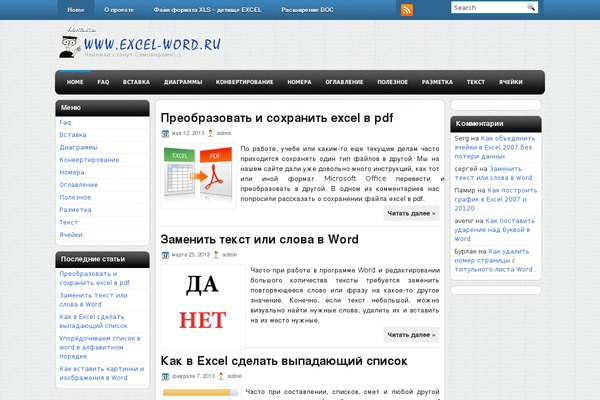
Task: Select HOME in the black menu
Action: tap(75, 82)
